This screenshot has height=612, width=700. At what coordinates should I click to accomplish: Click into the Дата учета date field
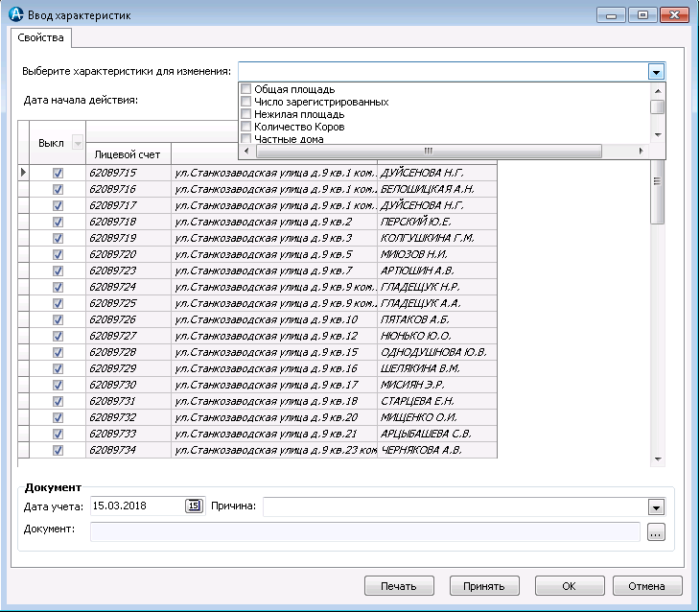pos(134,506)
